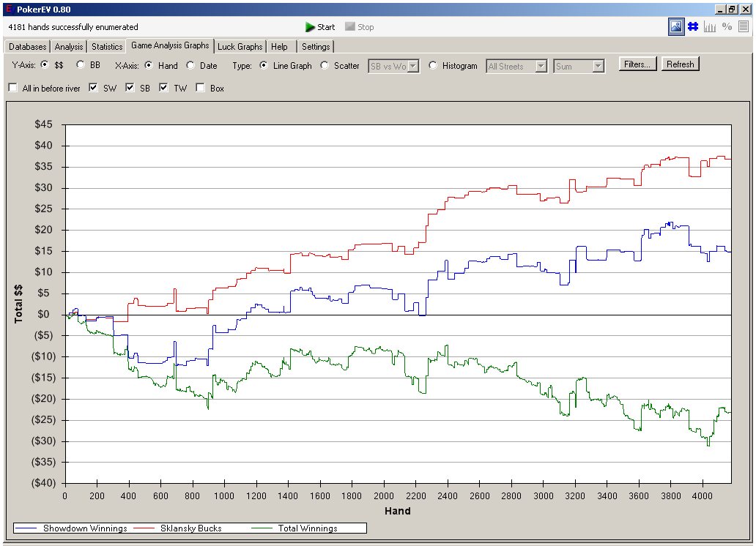
Task: Open the Statistics tab
Action: click(107, 47)
